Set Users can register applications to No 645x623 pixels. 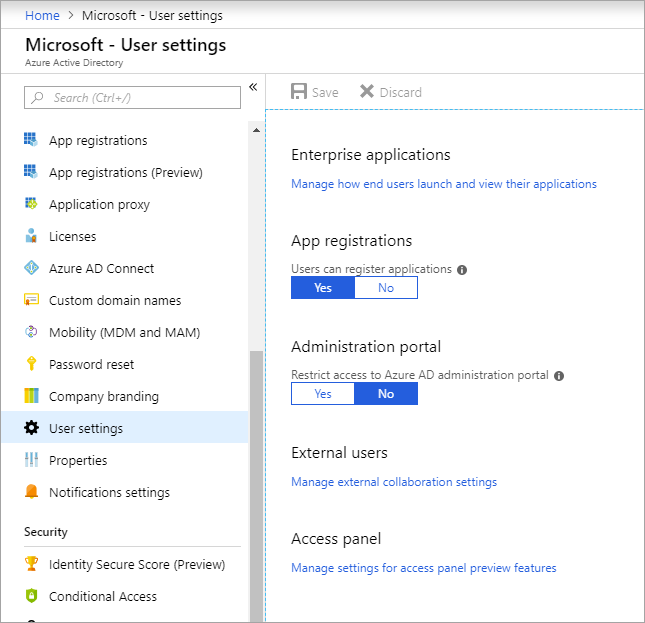pyautogui.click(x=386, y=287)
